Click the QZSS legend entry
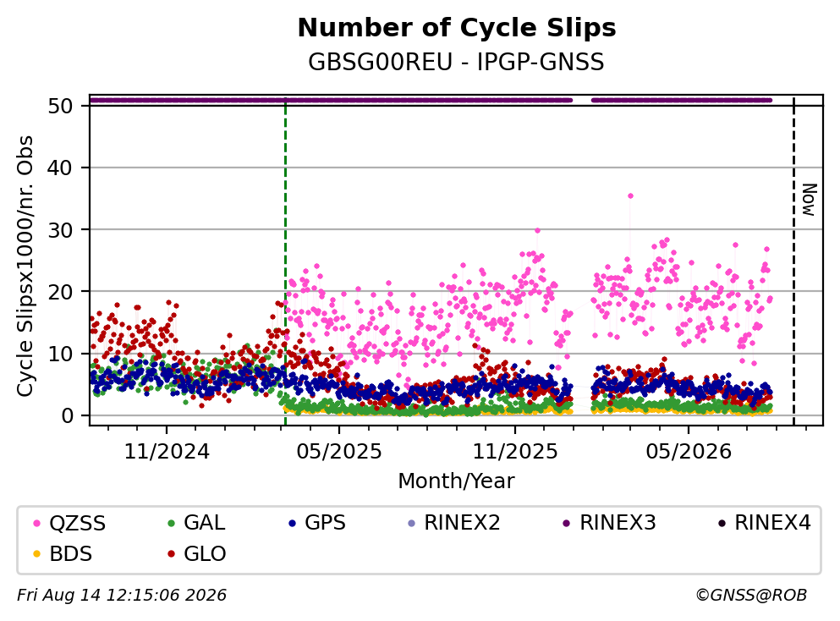The image size is (840, 621). 69,523
